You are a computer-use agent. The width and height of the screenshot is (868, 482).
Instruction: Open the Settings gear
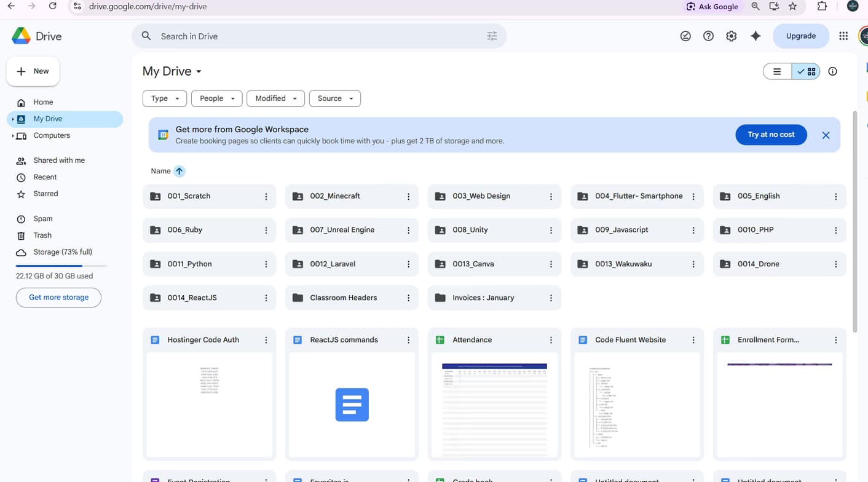pyautogui.click(x=731, y=36)
